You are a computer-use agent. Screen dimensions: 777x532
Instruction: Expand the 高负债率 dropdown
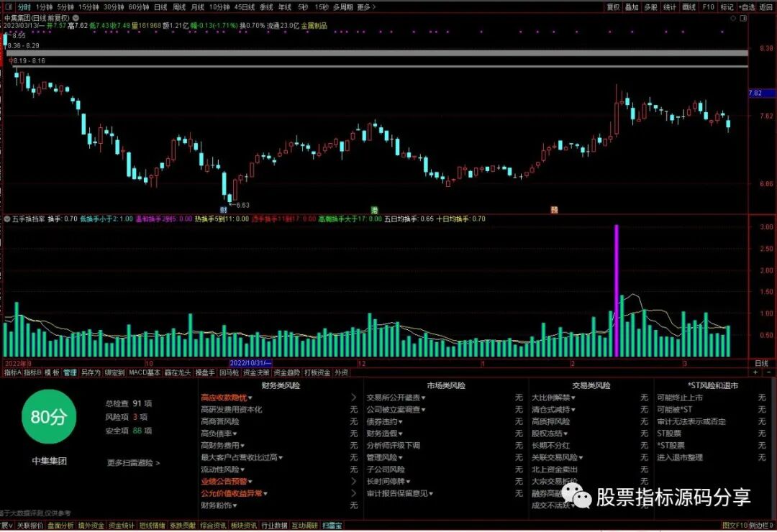[x=219, y=434]
